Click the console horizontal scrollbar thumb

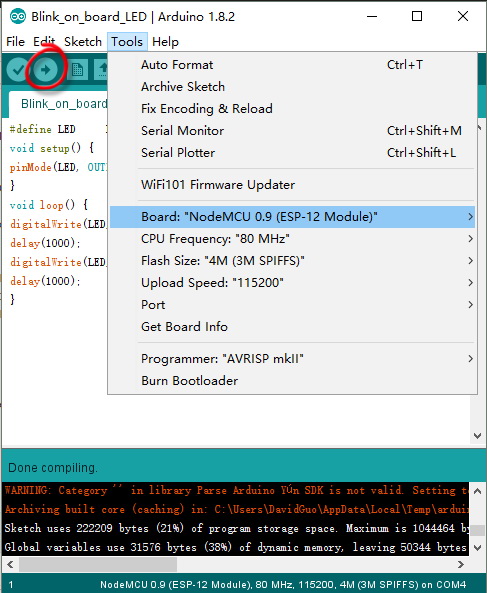pos(98,565)
